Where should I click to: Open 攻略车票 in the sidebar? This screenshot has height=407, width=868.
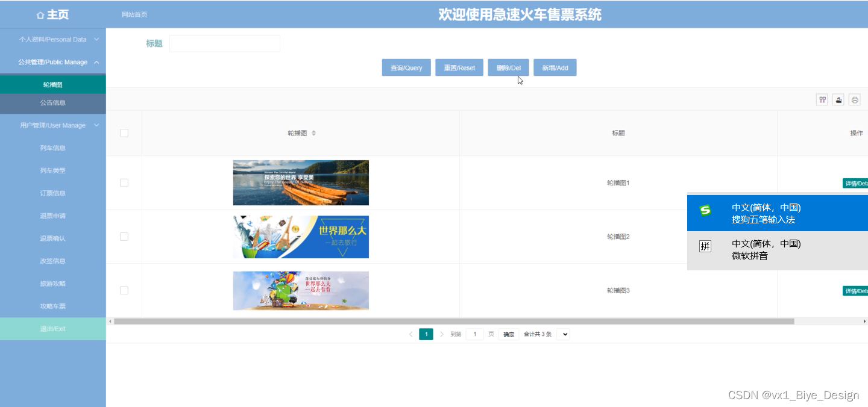53,306
